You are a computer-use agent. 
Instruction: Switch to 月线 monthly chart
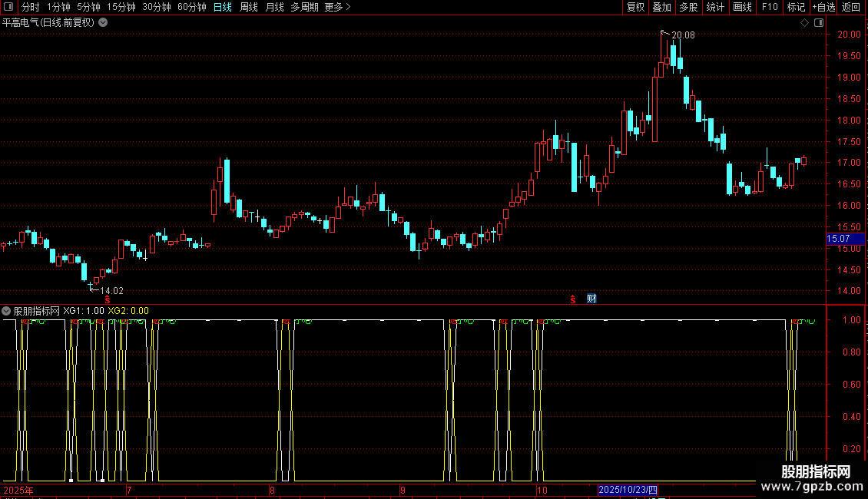(x=274, y=7)
